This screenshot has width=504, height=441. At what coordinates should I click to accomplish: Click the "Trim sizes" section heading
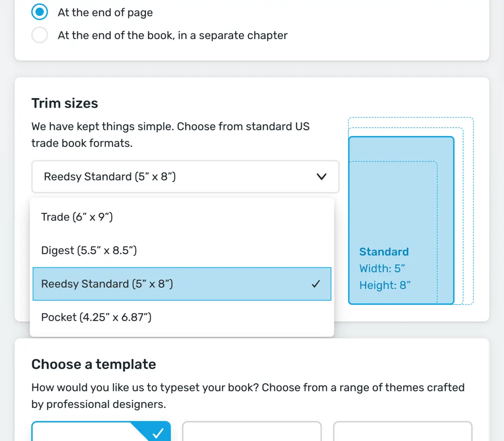[65, 103]
